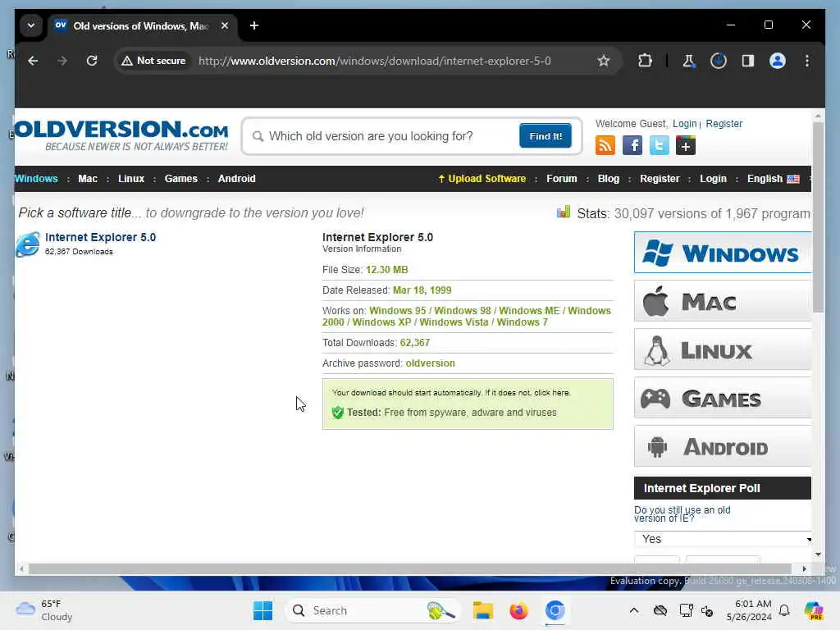
Task: Open the taskbar notification bell
Action: coord(784,610)
